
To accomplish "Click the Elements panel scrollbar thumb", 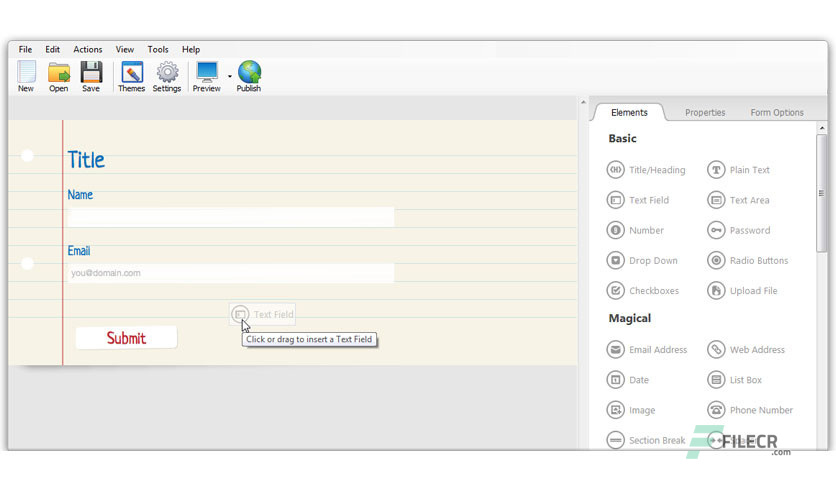I will (822, 193).
